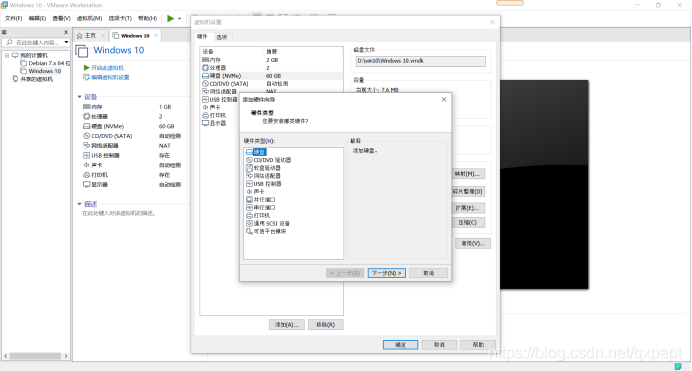Viewport: 692px width, 371px height.
Task: Click the black VM preview thumbnail
Action: 544,184
